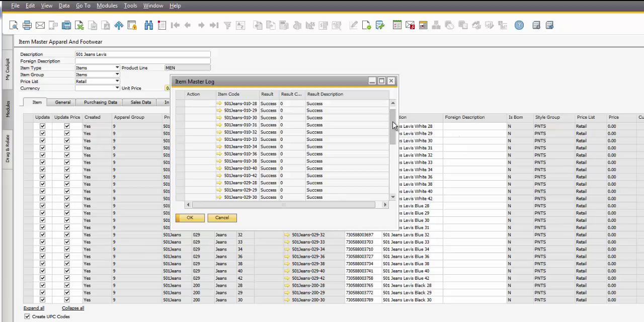Open the Modules menu
The width and height of the screenshot is (644, 322).
pos(107,6)
